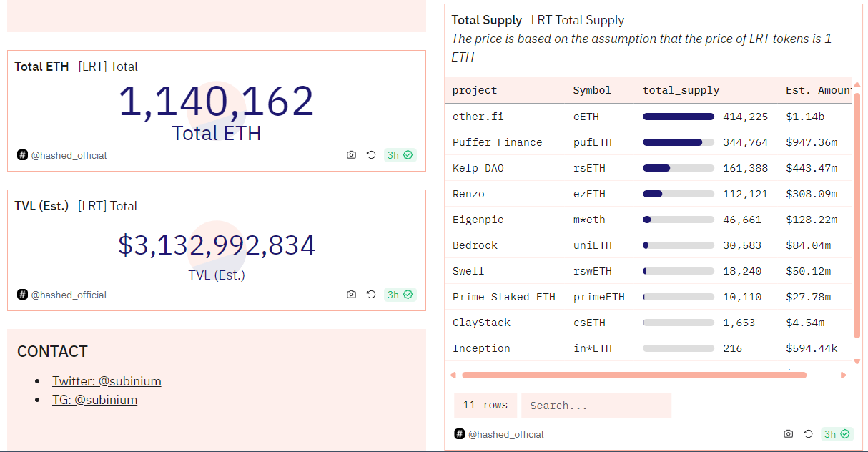Click the rsETH symbol cell
This screenshot has width=868, height=452.
coord(589,168)
